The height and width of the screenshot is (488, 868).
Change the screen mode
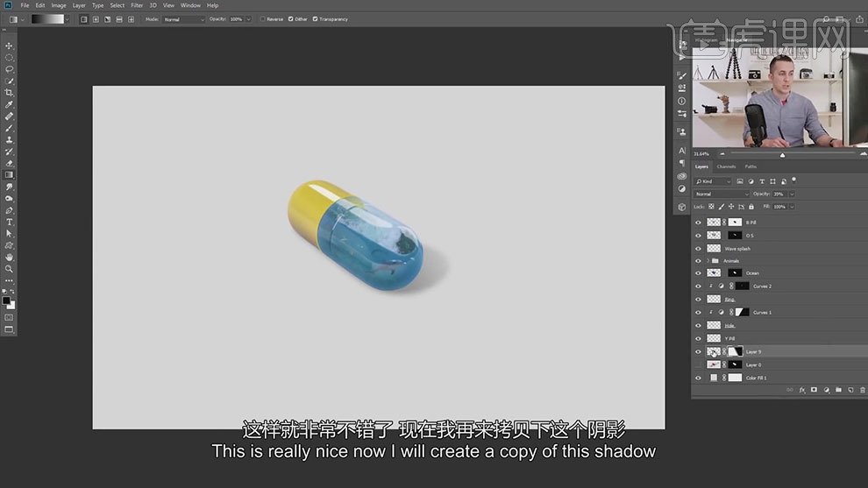point(9,329)
